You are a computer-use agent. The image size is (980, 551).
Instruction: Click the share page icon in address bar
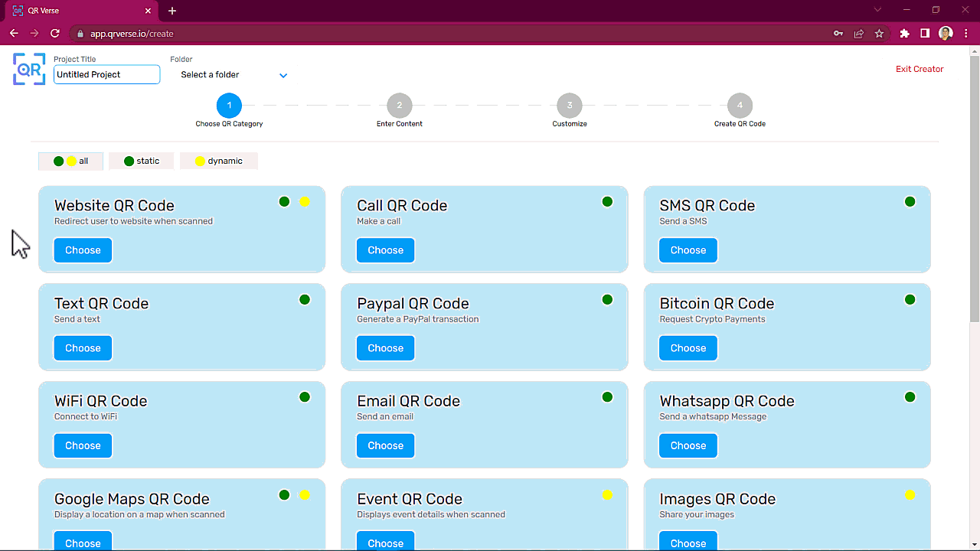tap(859, 34)
